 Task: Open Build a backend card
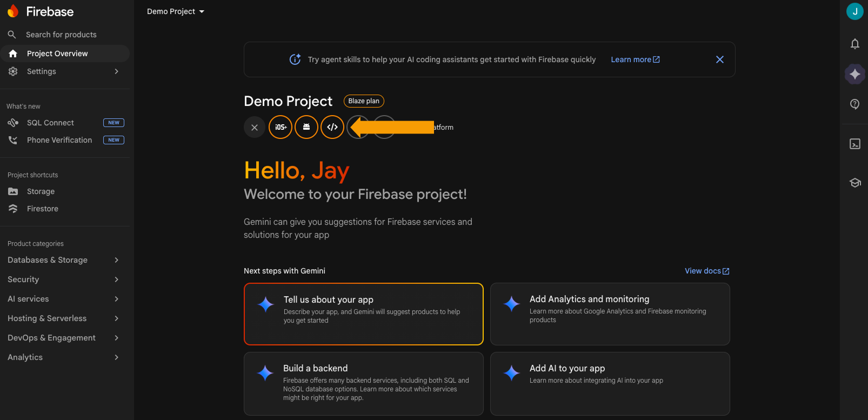pos(364,384)
